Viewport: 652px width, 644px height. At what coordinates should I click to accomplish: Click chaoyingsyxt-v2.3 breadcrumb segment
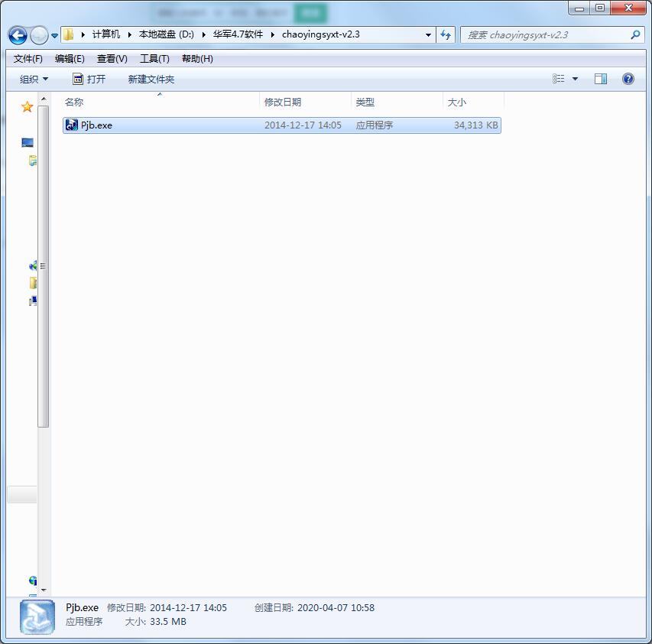tap(320, 34)
